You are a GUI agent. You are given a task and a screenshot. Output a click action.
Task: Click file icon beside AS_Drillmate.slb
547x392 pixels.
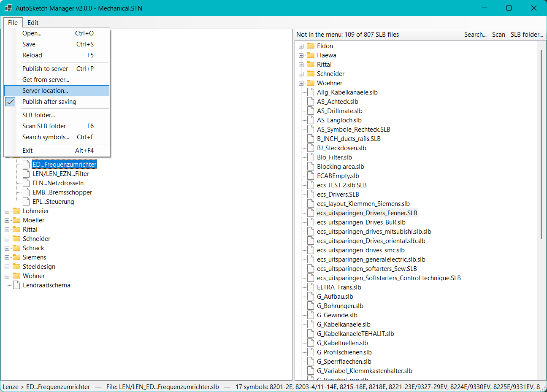point(311,111)
